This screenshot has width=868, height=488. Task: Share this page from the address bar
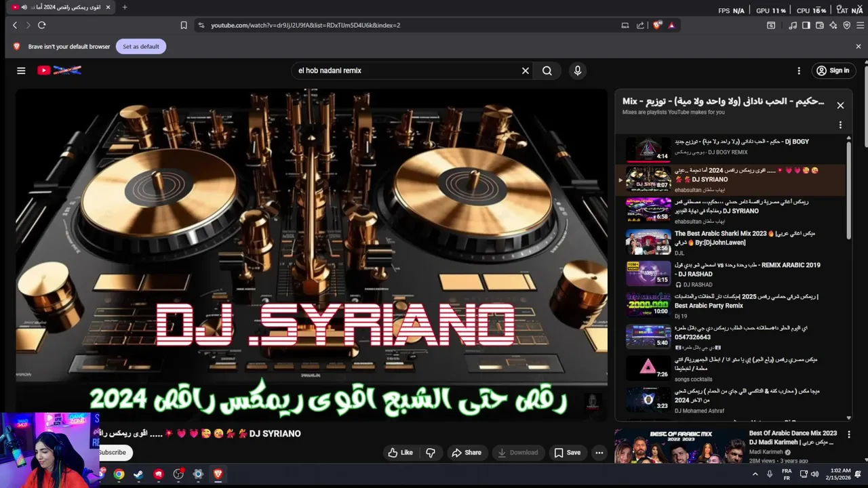[640, 25]
